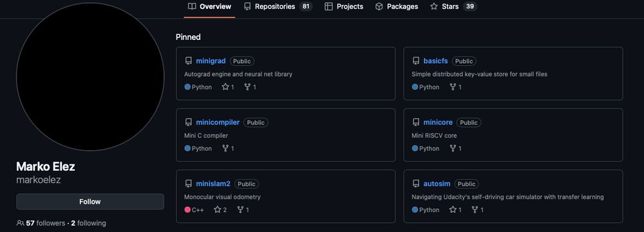Click the followers people icon
This screenshot has width=644, height=232.
click(20, 223)
